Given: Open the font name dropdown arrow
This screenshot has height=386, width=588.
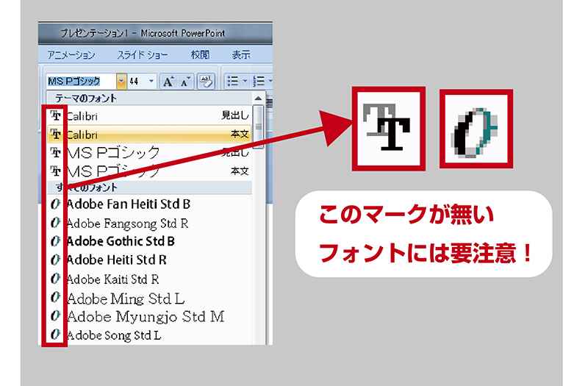Looking at the screenshot, I should (121, 81).
